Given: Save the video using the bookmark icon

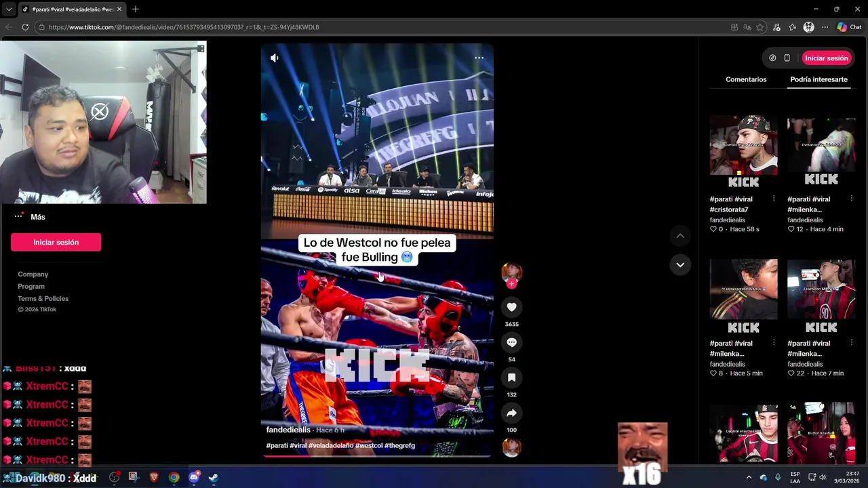Looking at the screenshot, I should [x=511, y=378].
